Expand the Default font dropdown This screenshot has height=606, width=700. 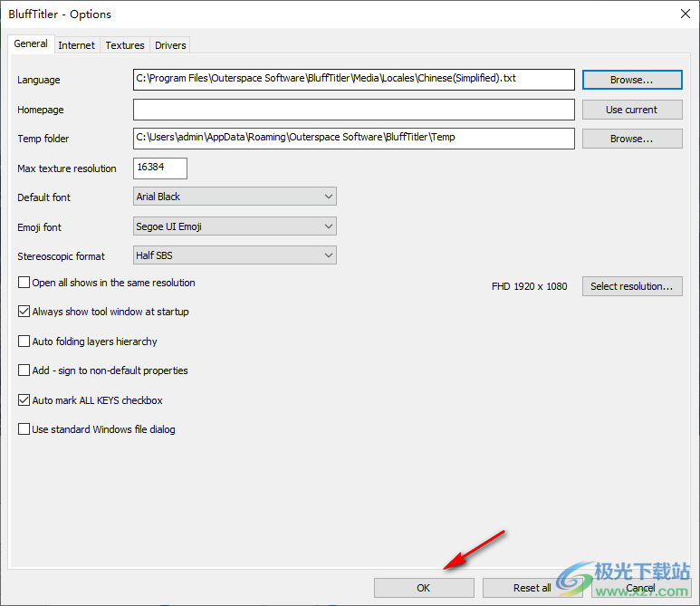pos(235,197)
